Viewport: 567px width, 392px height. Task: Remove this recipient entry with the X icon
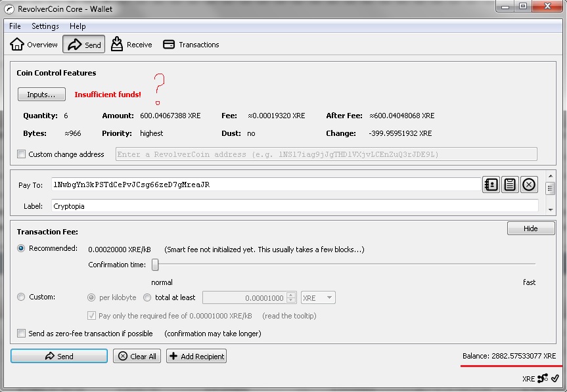click(529, 185)
